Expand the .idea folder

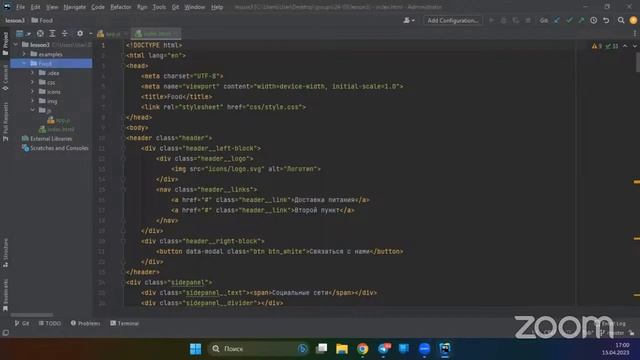pyautogui.click(x=33, y=73)
